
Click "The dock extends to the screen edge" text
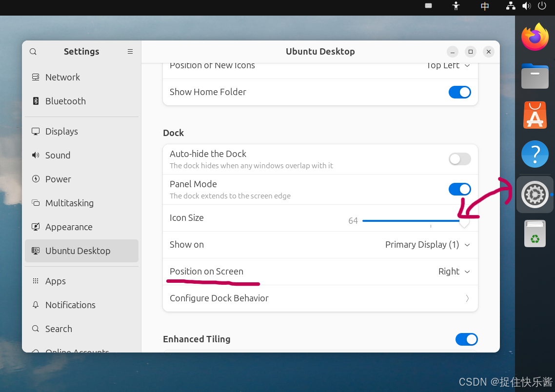click(230, 196)
